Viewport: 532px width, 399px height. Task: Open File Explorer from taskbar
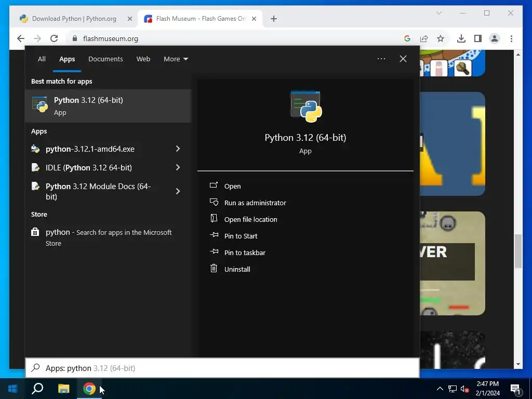click(63, 389)
